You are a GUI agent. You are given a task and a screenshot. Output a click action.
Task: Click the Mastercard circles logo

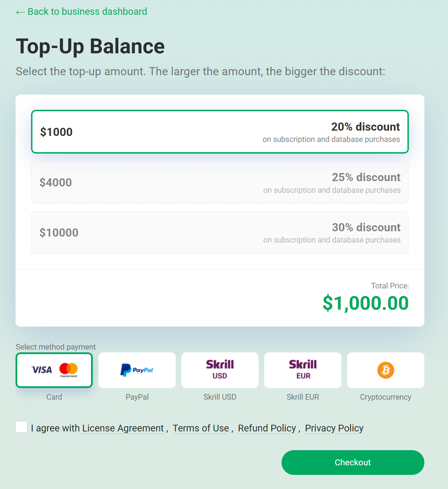[x=68, y=369]
